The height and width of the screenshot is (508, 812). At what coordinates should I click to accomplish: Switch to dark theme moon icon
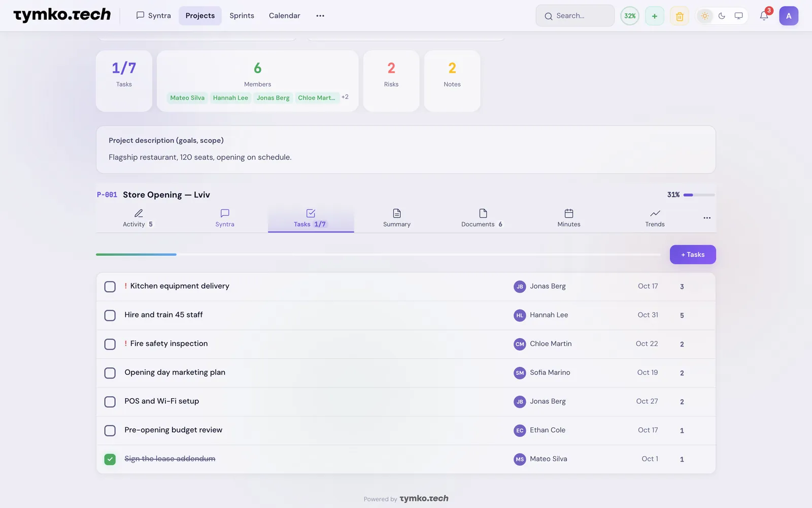(722, 16)
